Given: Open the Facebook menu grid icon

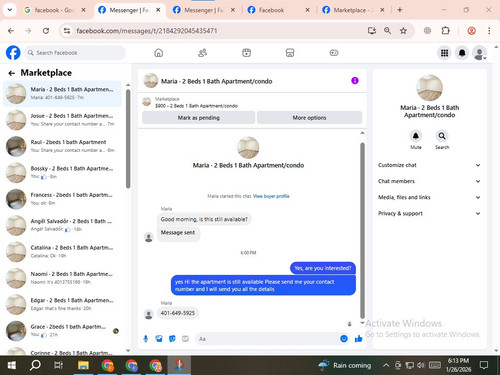Looking at the screenshot, I should [x=444, y=53].
